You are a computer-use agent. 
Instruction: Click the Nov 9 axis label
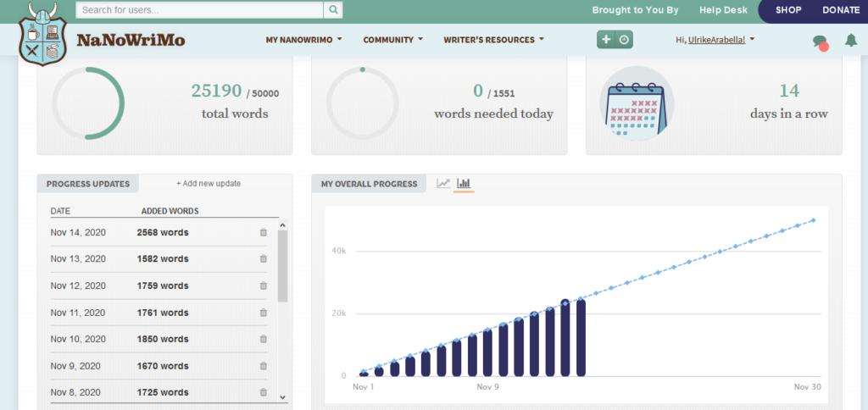pos(487,387)
